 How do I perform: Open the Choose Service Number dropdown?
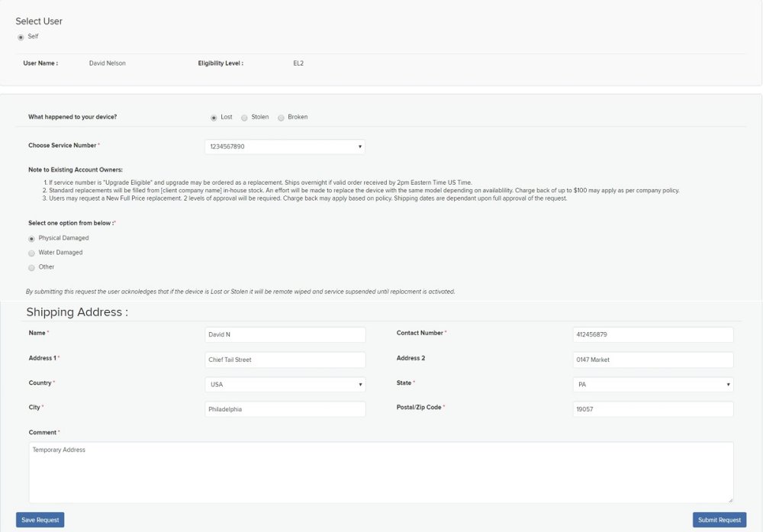point(285,146)
